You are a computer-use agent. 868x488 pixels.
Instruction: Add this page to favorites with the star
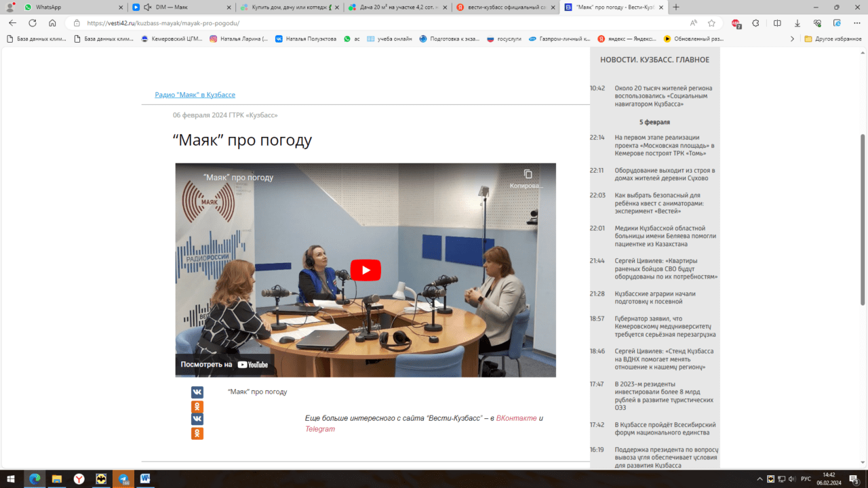[x=711, y=22]
